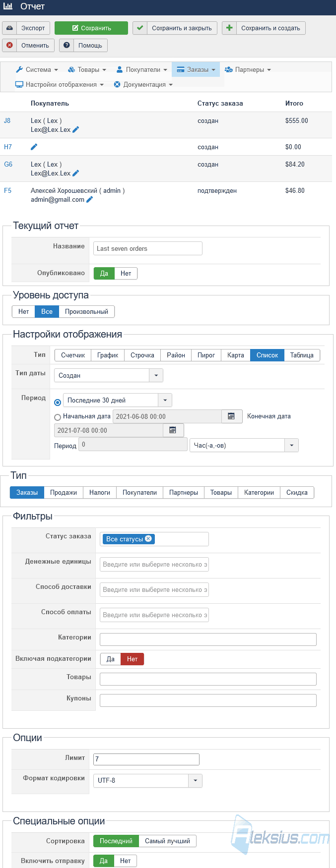Screen dimensions: 336x868
Task: Click the pencil edit icon in order J8 row
Action: [x=76, y=129]
